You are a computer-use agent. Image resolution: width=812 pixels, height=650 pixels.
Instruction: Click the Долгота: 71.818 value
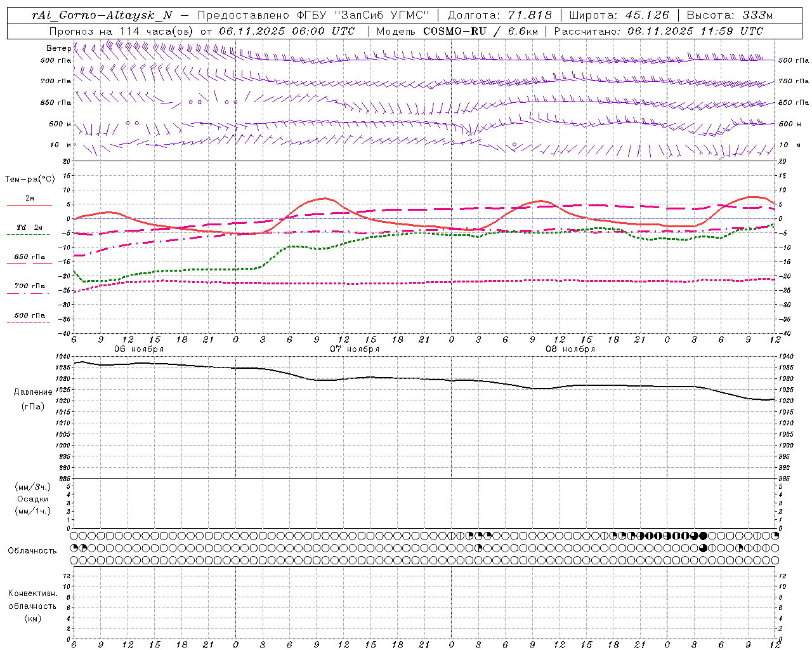(500, 15)
